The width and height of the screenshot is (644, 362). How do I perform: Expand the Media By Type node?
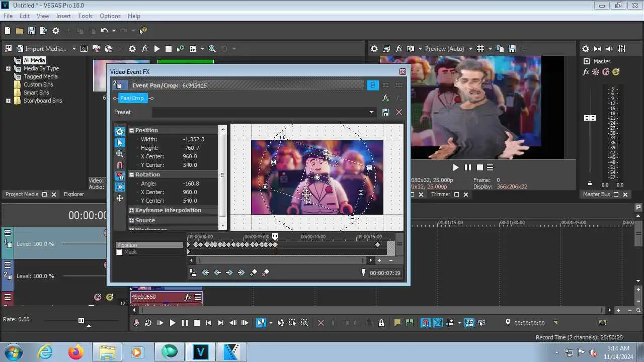(x=8, y=68)
